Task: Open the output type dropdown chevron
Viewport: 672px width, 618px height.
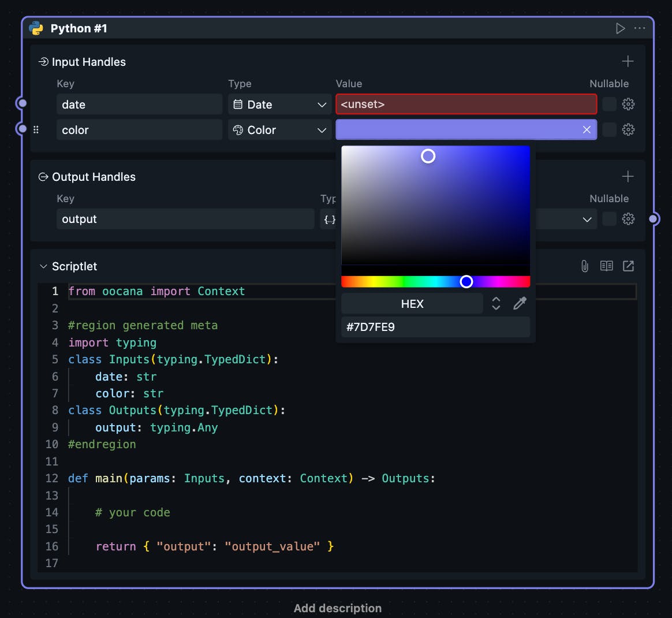Action: [x=587, y=219]
